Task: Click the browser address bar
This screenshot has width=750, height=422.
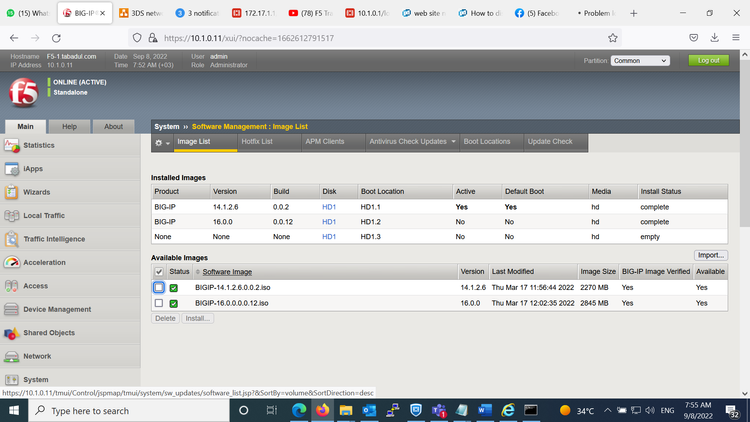Action: [x=373, y=38]
